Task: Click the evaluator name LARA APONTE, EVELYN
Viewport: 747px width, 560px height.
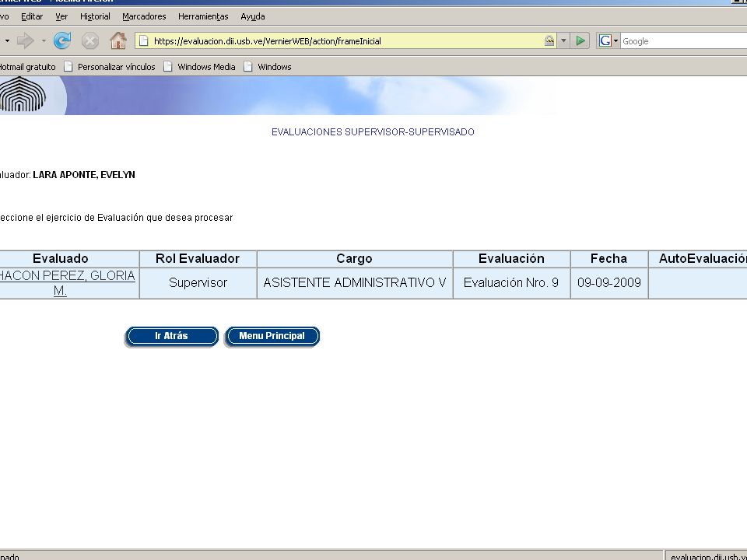Action: 84,175
